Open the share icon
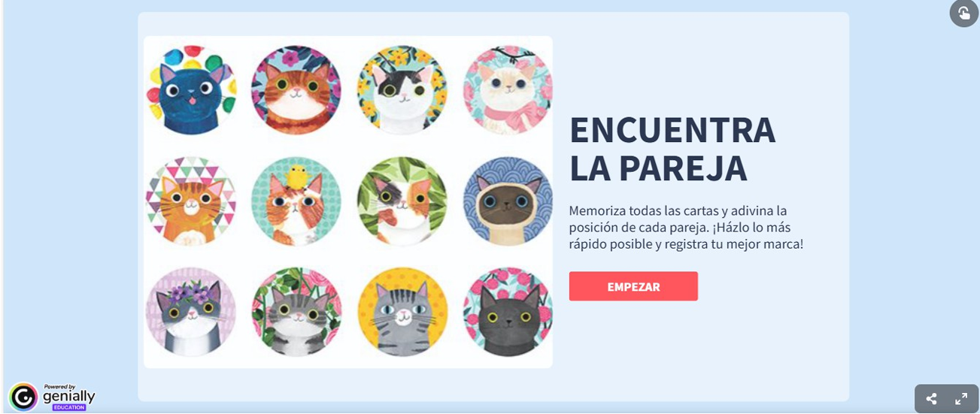The height and width of the screenshot is (414, 980). point(931,399)
